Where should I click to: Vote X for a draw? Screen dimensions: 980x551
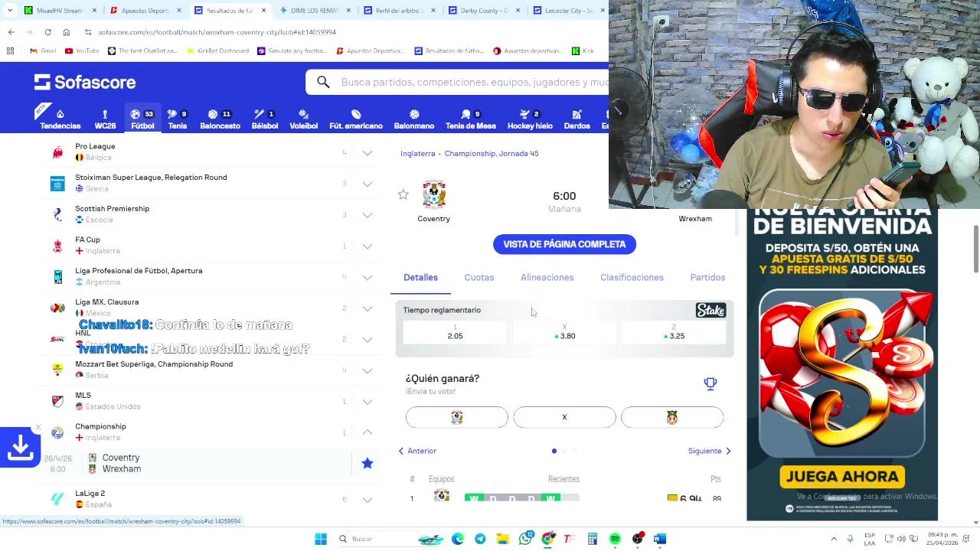tap(564, 417)
